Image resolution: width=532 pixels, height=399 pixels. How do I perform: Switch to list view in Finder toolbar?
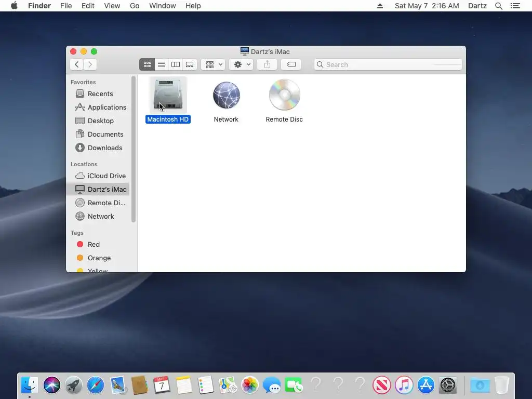point(162,64)
